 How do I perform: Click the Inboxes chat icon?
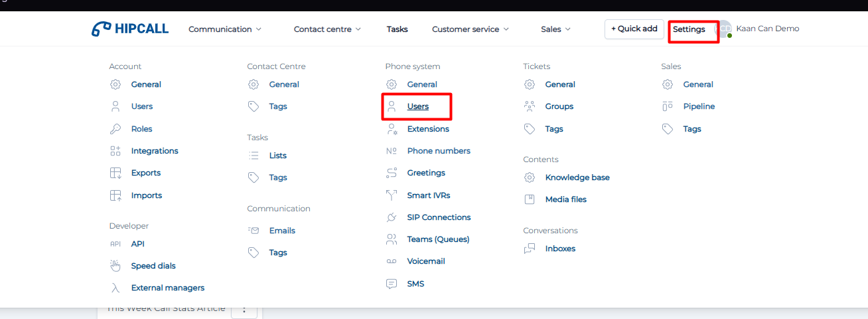pos(530,249)
